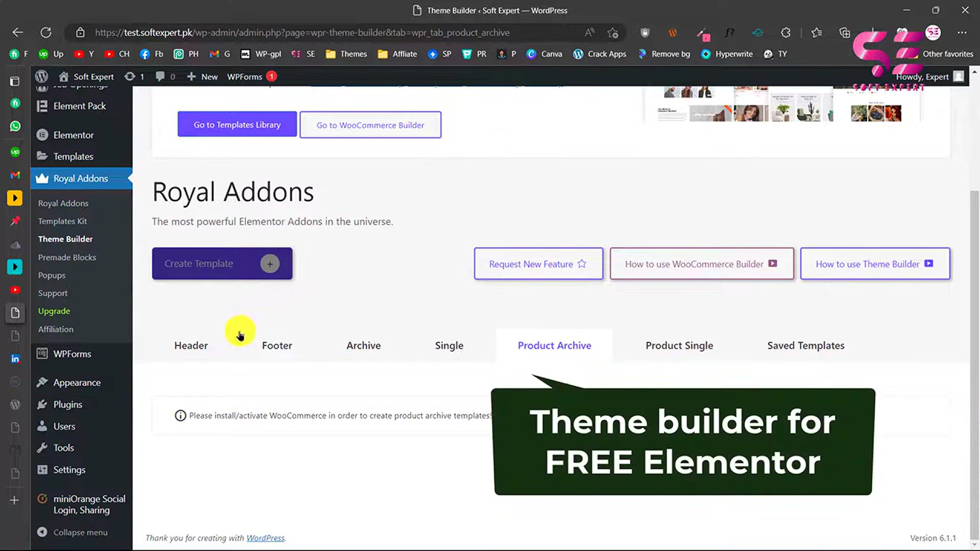The image size is (980, 551).
Task: Open How to use WooCommerce Builder video
Action: pyautogui.click(x=701, y=264)
